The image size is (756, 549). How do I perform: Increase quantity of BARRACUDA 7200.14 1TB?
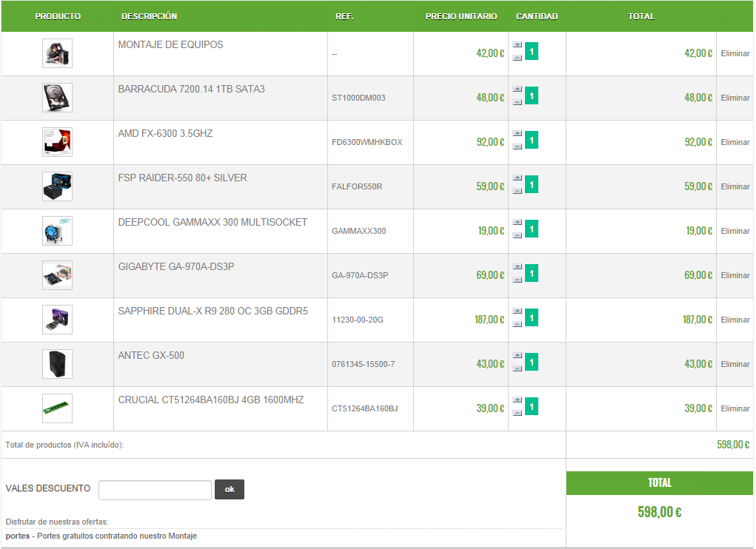pyautogui.click(x=518, y=89)
